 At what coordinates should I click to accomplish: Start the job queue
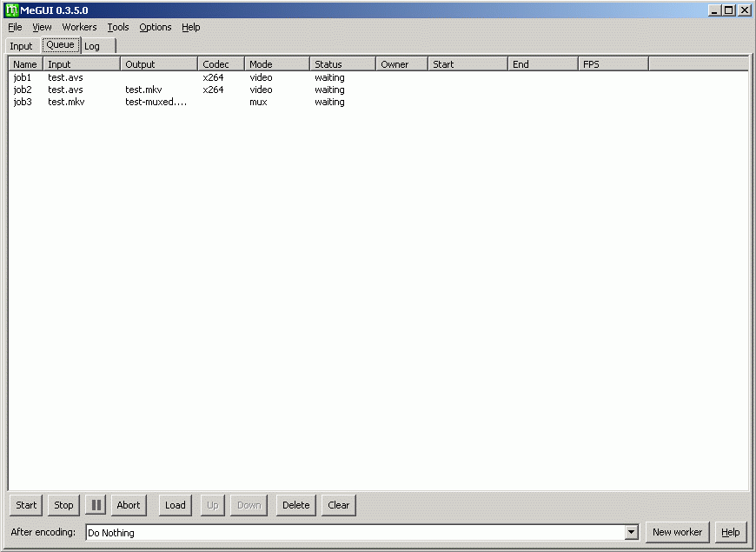[x=26, y=505]
